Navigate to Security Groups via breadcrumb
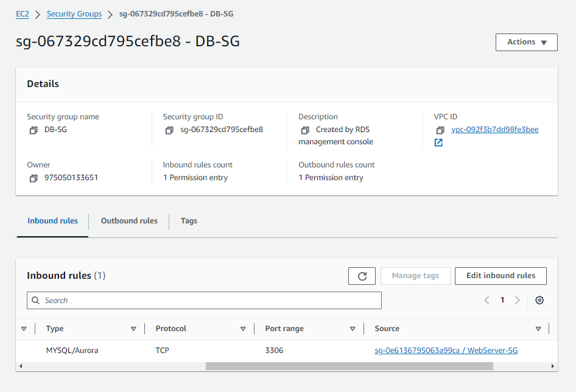 [74, 13]
